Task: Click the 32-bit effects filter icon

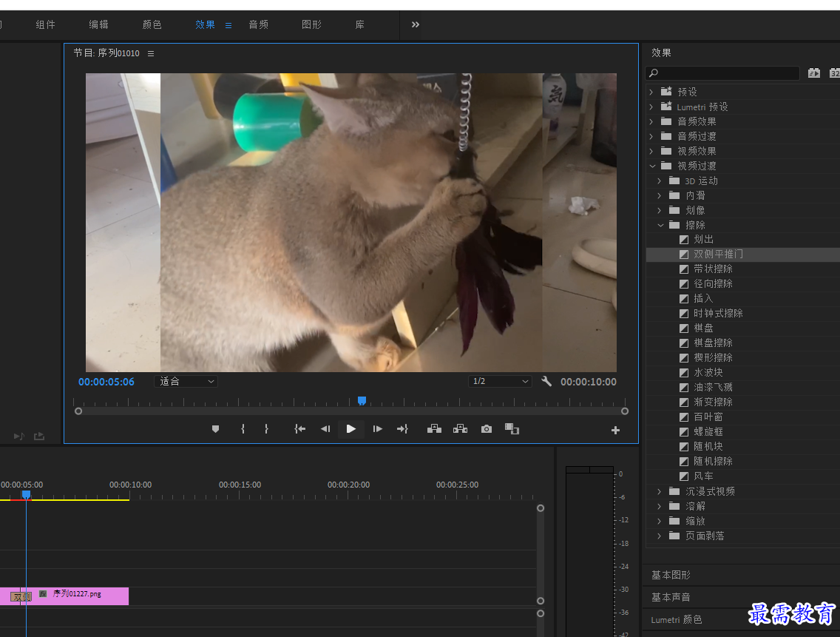Action: coord(835,73)
